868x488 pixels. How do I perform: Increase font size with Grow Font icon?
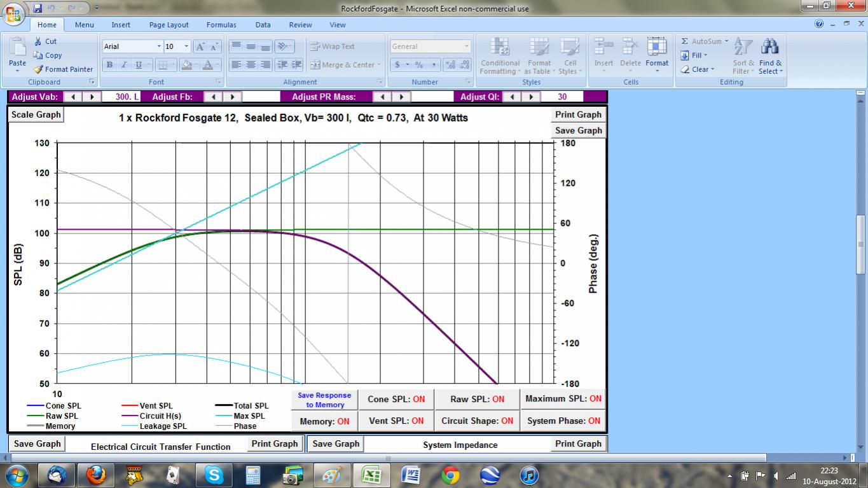pos(200,46)
